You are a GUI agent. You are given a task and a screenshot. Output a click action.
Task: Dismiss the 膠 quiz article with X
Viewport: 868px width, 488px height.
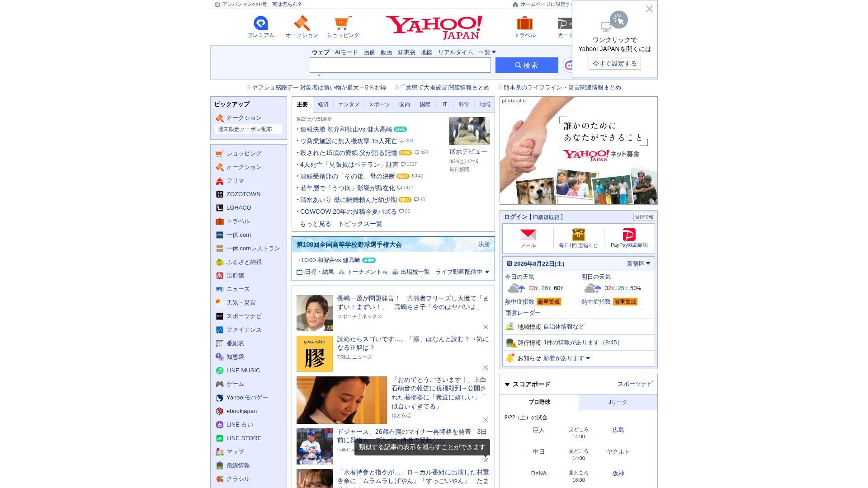[486, 367]
